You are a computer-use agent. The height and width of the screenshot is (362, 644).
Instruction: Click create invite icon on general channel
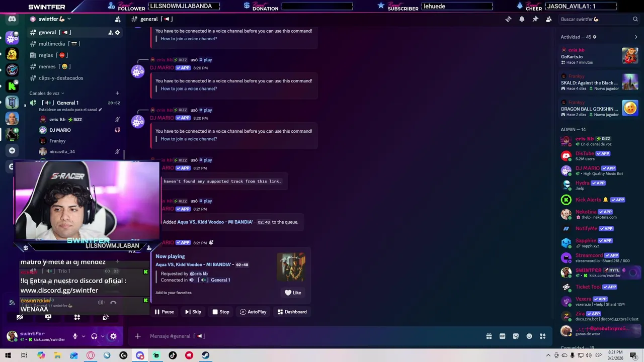pyautogui.click(x=110, y=33)
